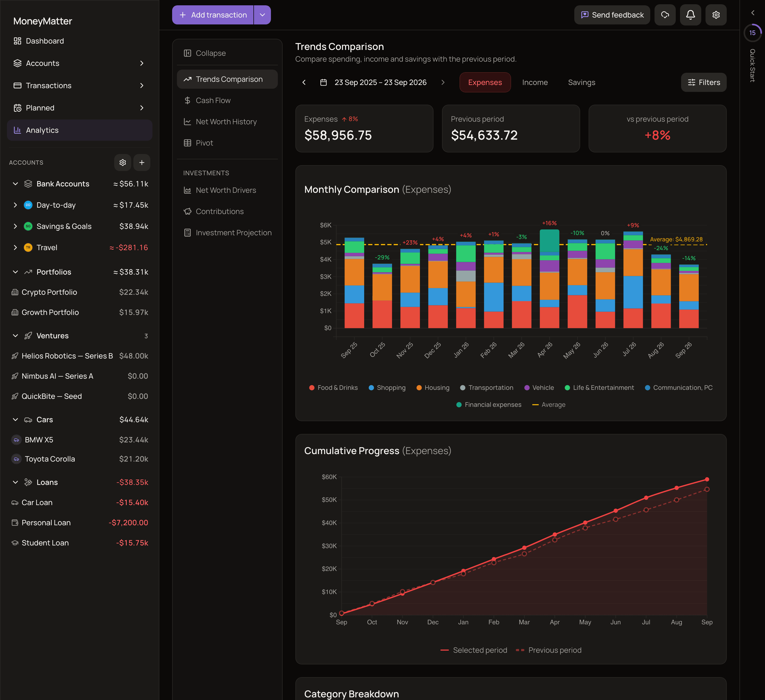Open the Pivot report
The image size is (765, 700).
pos(227,143)
